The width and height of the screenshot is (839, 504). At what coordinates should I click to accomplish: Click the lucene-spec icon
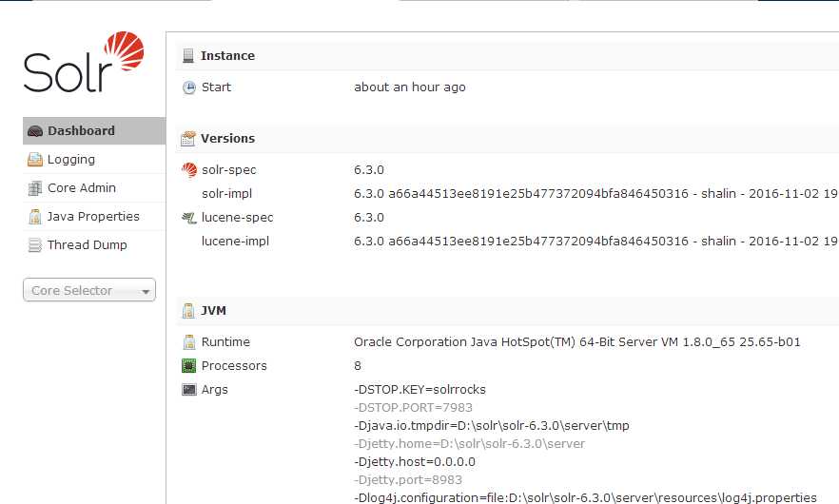click(x=189, y=218)
